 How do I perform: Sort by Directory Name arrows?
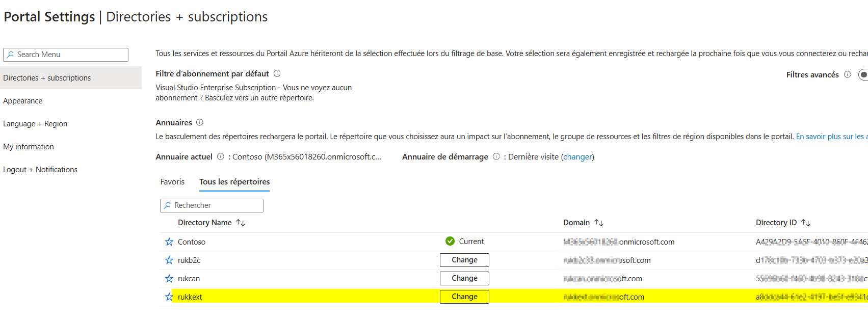pos(241,223)
